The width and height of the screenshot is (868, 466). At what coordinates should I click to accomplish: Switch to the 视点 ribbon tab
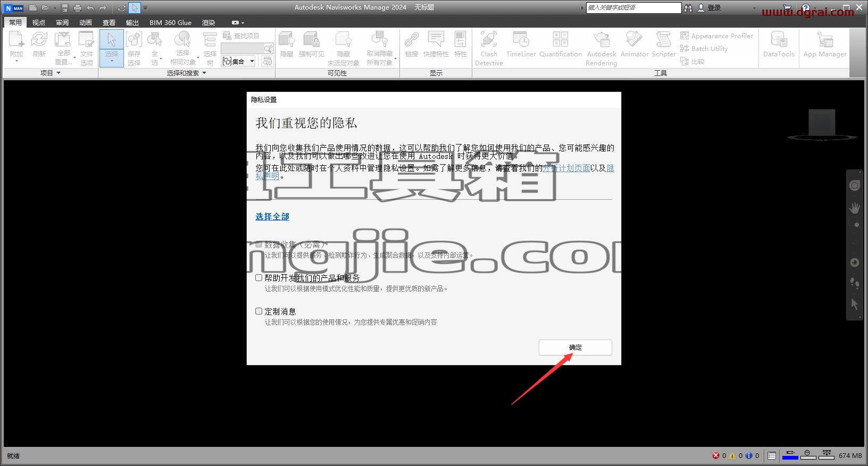pos(39,22)
